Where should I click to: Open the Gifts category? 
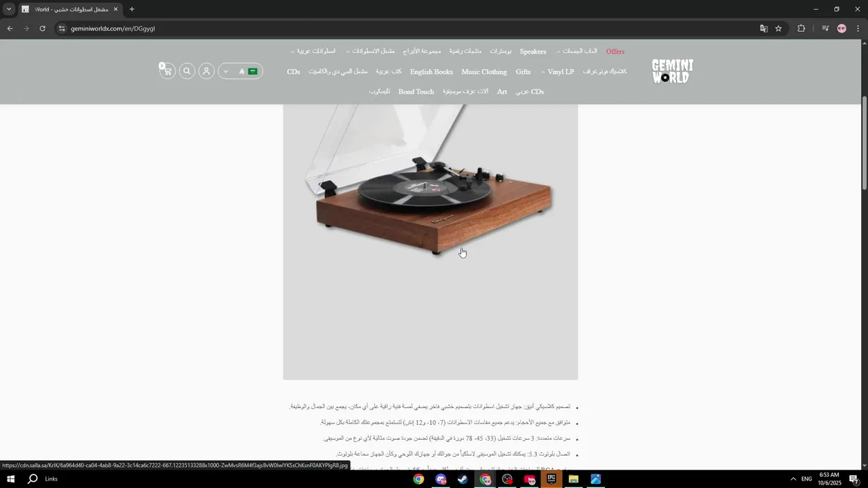[523, 72]
